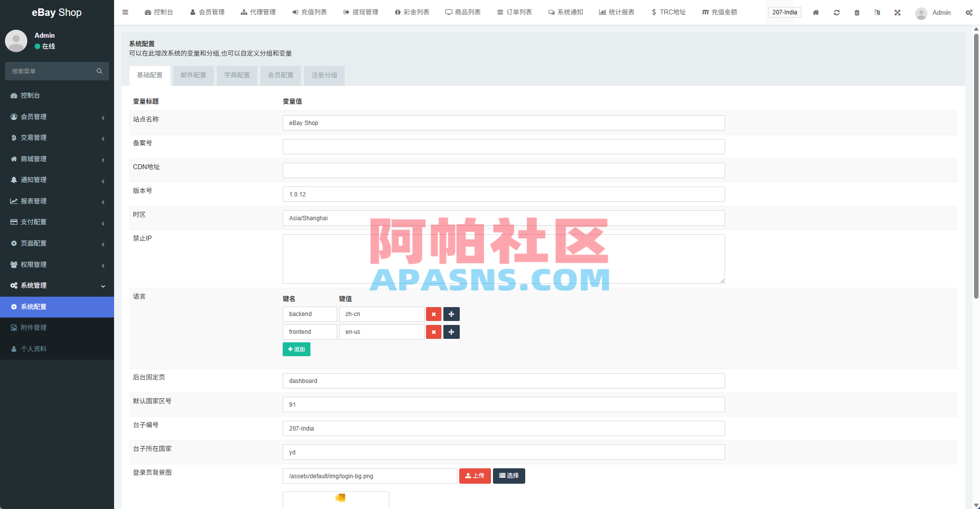980x509 pixels.
Task: Open 个人资料 in the sidebar
Action: click(57, 349)
